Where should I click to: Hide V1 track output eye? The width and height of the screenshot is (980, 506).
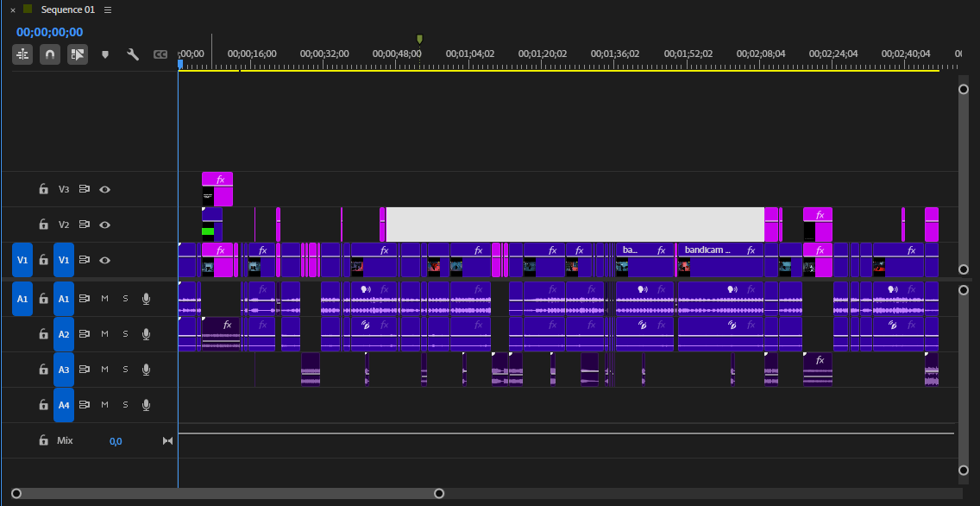[x=105, y=260]
